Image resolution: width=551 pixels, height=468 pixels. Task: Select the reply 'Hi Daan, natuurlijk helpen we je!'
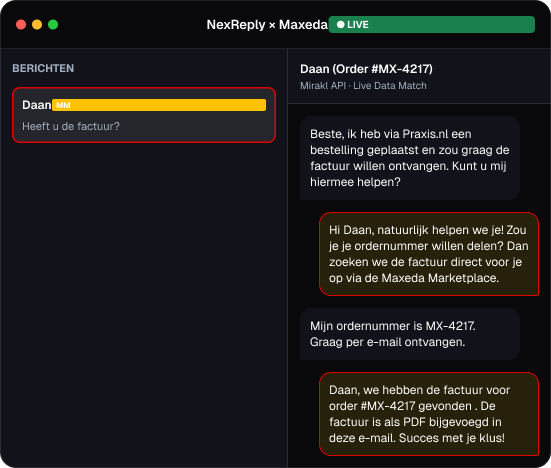(x=429, y=254)
